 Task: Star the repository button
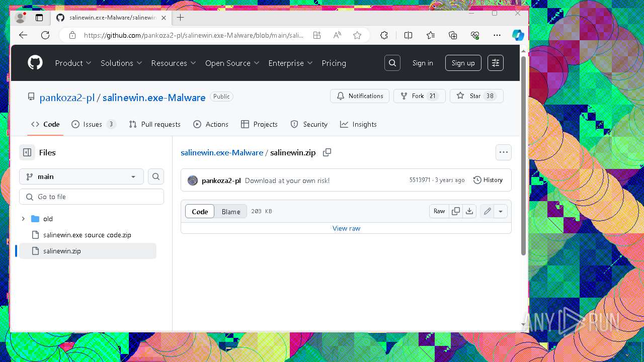click(x=476, y=96)
